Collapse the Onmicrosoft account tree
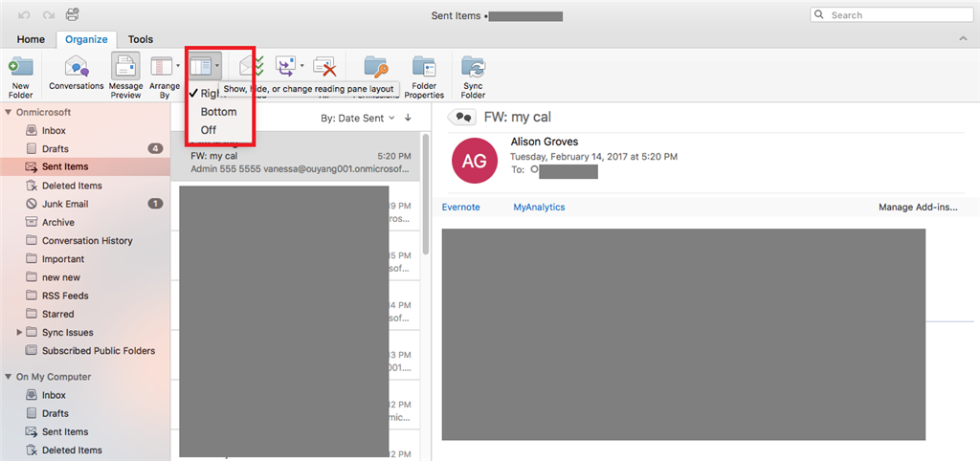980x461 pixels. (8, 113)
